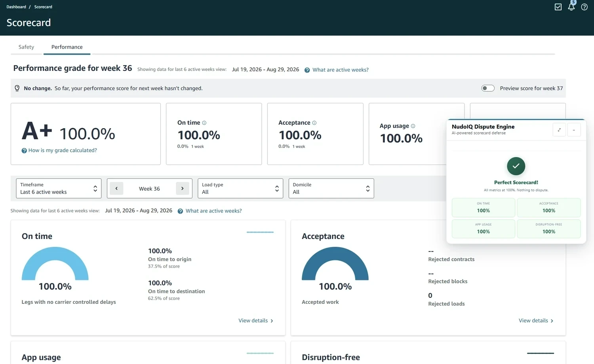Click ACCEPTANCE 100% tile in NudoIQ panel
Viewport: 594px width, 364px height.
point(549,207)
